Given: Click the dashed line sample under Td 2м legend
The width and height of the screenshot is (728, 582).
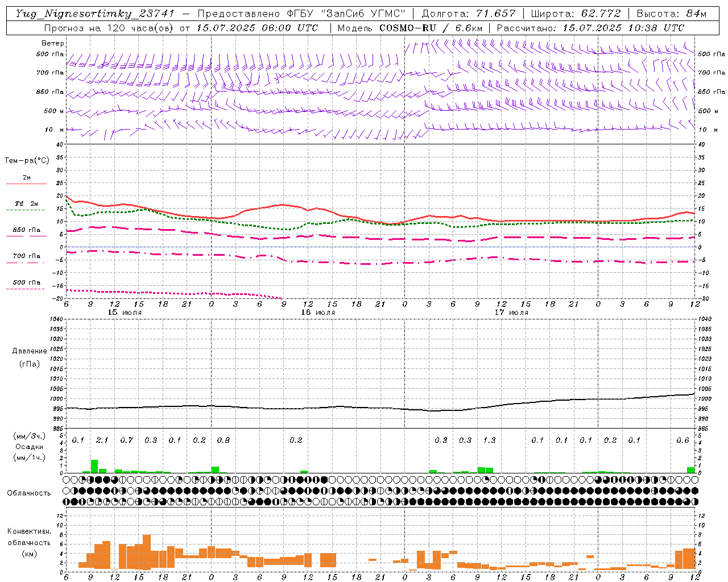Looking at the screenshot, I should coord(26,210).
